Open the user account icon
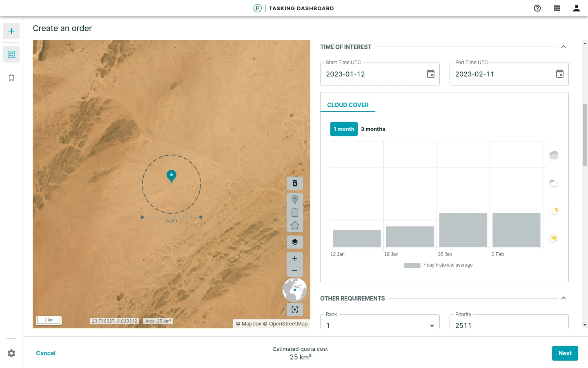This screenshot has width=588, height=368. coord(577,8)
